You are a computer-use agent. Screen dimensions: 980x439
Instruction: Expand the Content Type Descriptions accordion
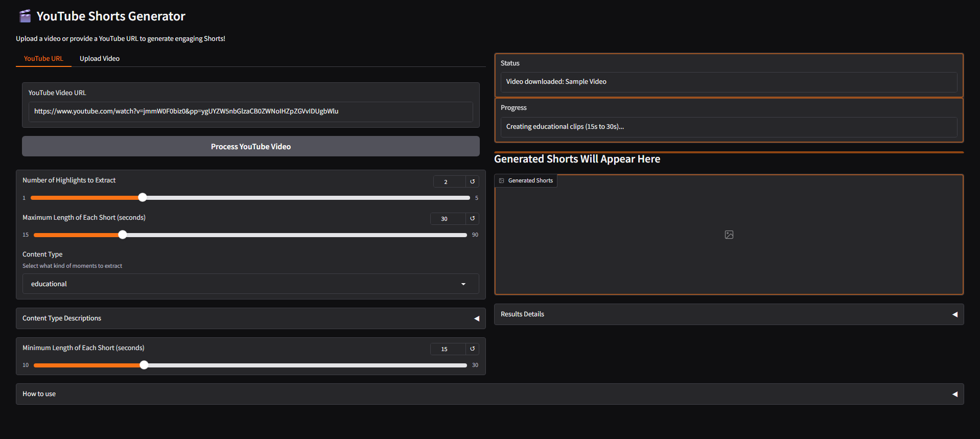point(251,318)
